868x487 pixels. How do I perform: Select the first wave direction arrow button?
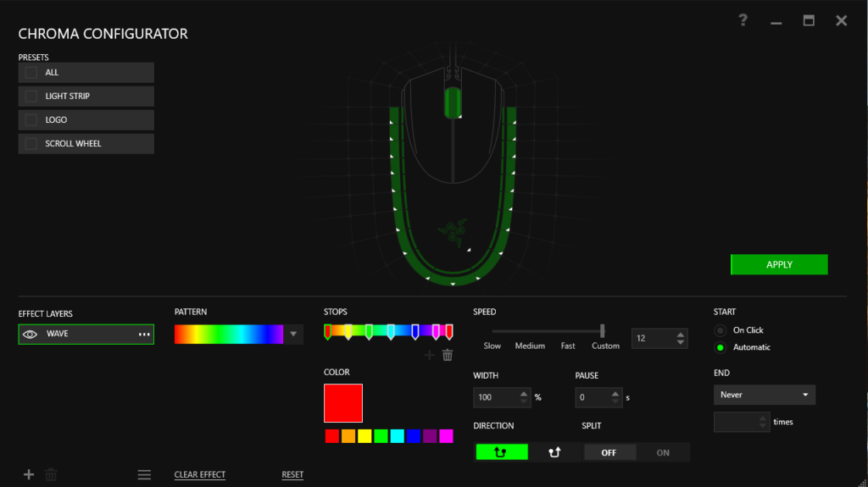tap(502, 452)
